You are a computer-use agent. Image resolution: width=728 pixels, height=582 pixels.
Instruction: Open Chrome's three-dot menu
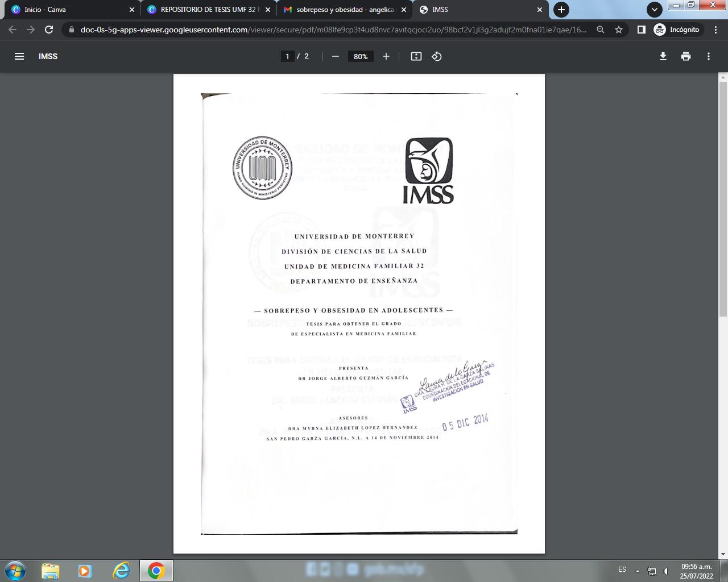tap(716, 30)
